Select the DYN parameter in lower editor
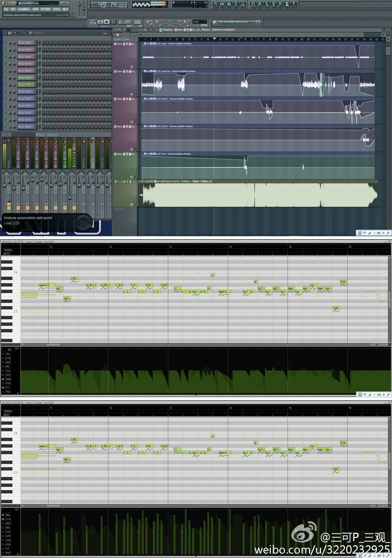Screen dimensions: 392x558 (8, 519)
